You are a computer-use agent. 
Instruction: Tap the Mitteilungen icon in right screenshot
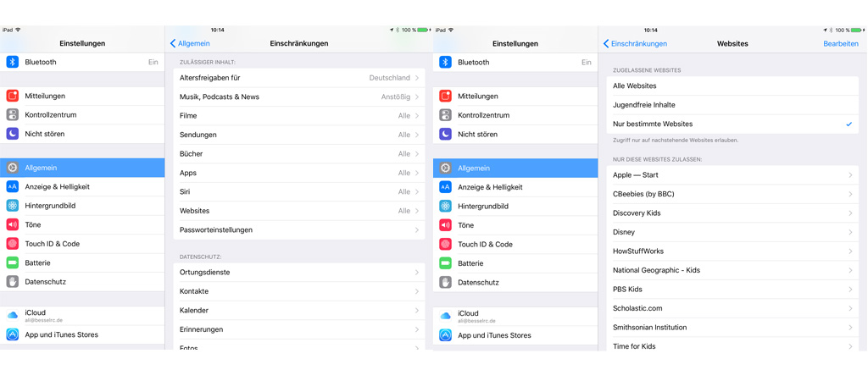tap(445, 97)
